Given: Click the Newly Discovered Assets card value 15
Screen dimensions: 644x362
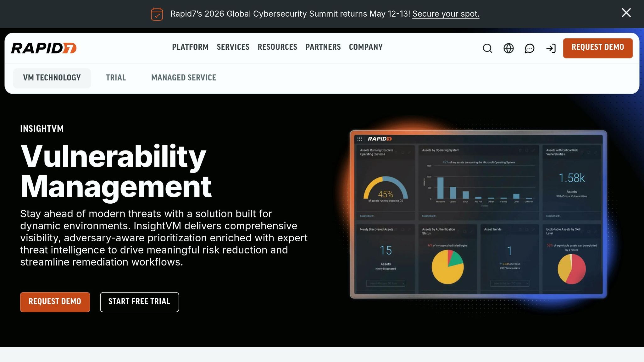Looking at the screenshot, I should (x=386, y=250).
